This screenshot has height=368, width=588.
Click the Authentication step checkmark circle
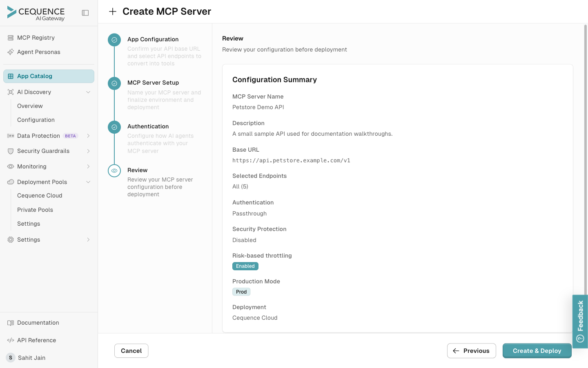click(x=114, y=127)
